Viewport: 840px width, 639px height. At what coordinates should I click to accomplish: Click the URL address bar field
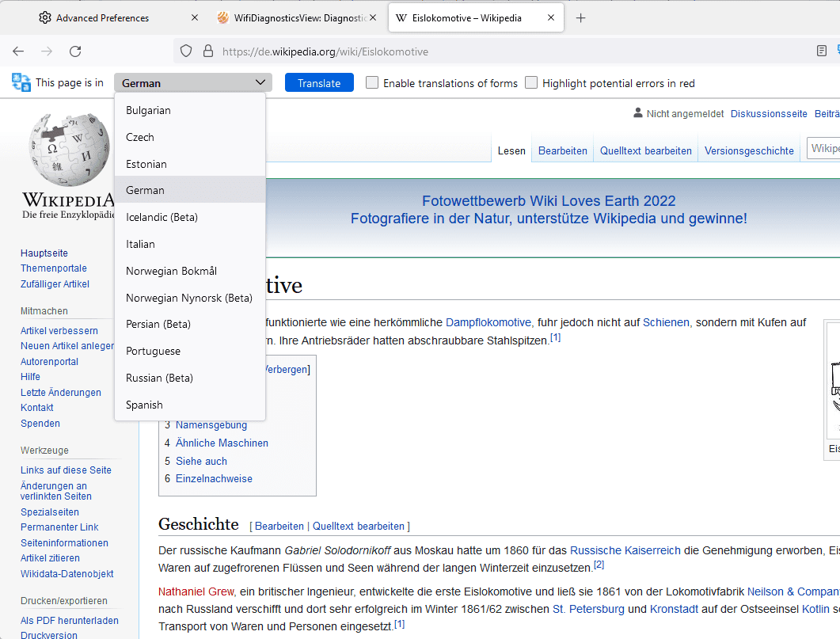tap(507, 51)
